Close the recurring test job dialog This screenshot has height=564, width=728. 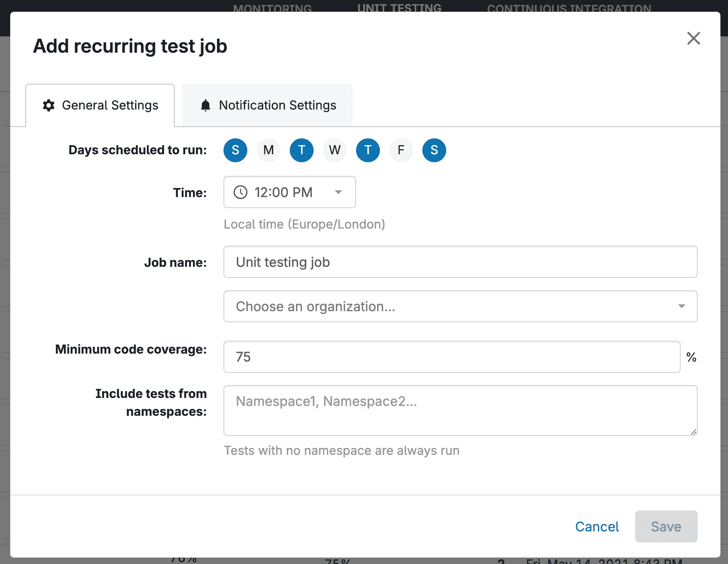tap(694, 38)
